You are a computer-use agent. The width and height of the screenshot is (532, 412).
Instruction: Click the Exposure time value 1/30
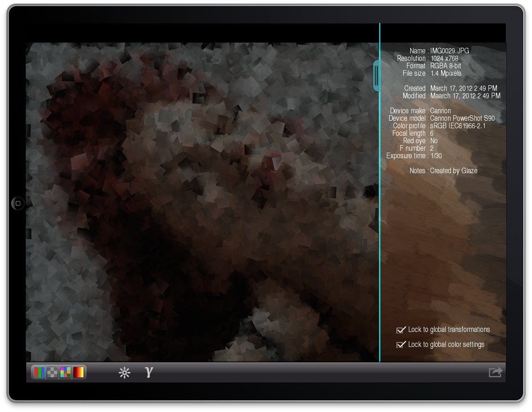pyautogui.click(x=436, y=156)
